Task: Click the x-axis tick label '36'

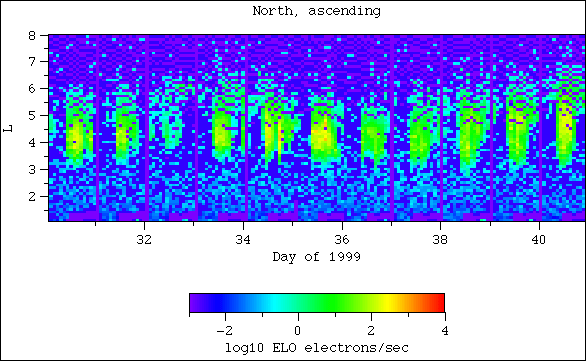Action: pyautogui.click(x=342, y=240)
